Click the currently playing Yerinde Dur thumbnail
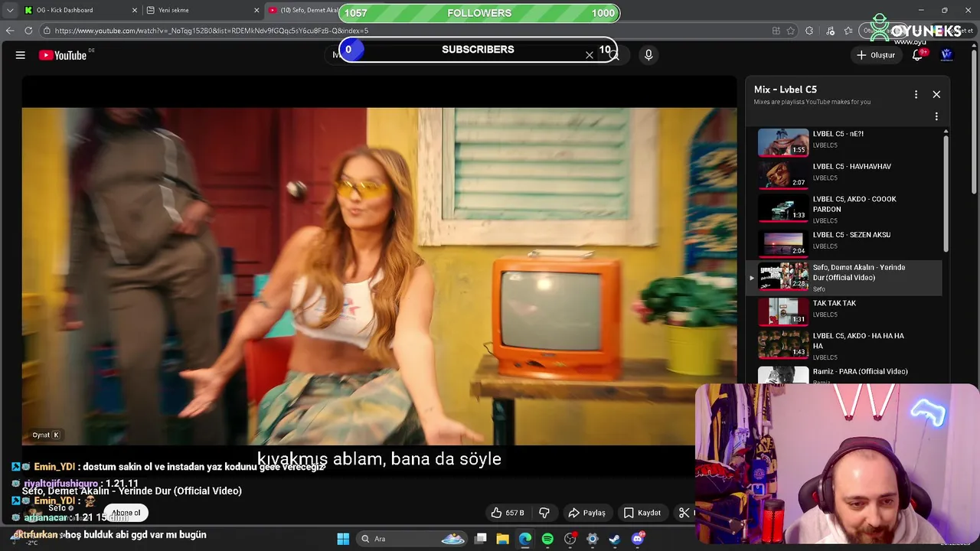980x551 pixels. point(782,277)
